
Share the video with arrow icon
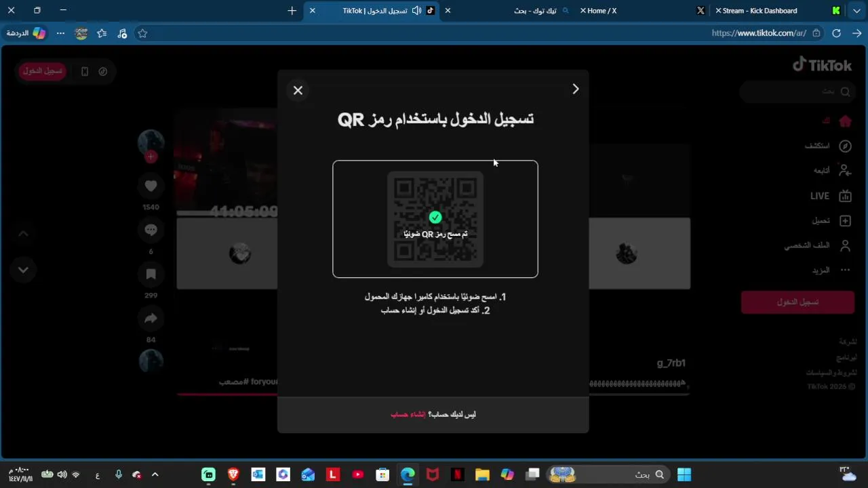coord(151,319)
